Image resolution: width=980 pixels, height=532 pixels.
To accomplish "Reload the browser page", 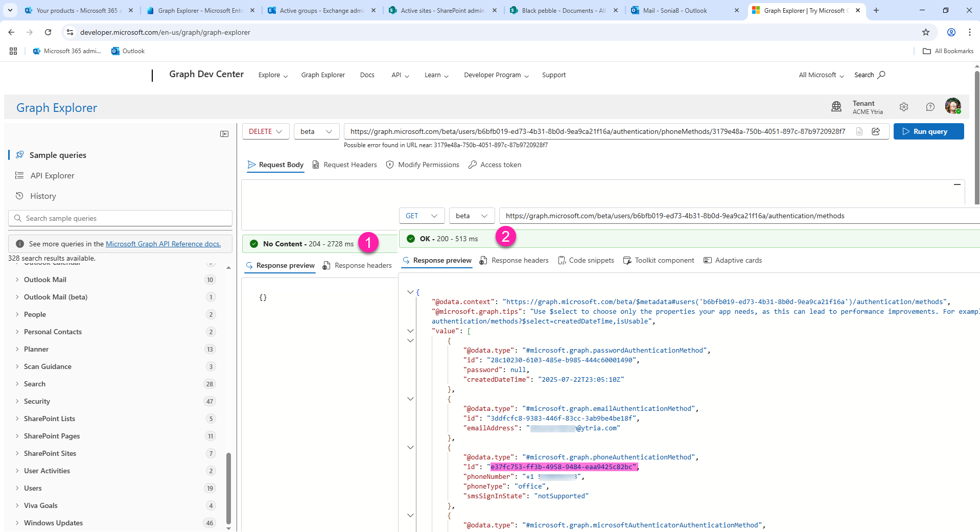I will pos(48,32).
